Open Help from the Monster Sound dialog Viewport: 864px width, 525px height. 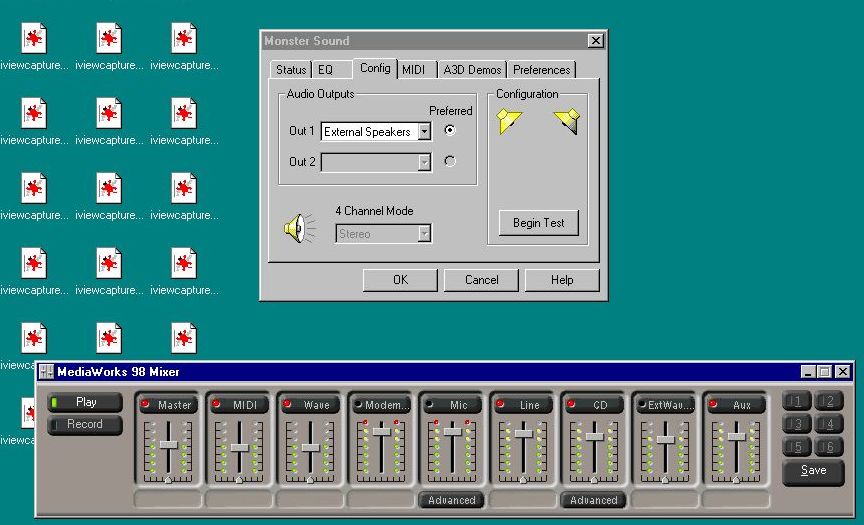(562, 280)
